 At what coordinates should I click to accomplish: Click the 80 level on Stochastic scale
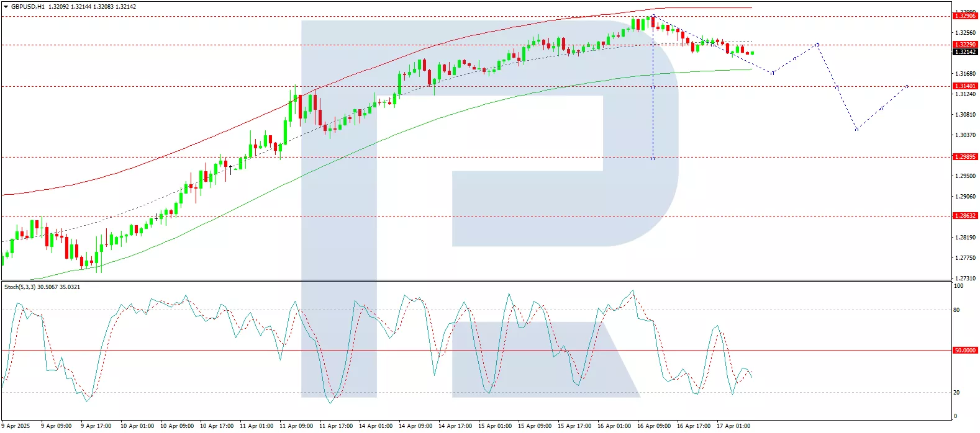point(956,310)
